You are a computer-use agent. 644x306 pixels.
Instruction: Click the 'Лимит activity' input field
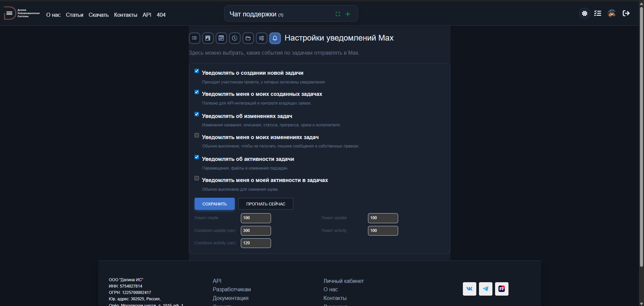tap(383, 231)
